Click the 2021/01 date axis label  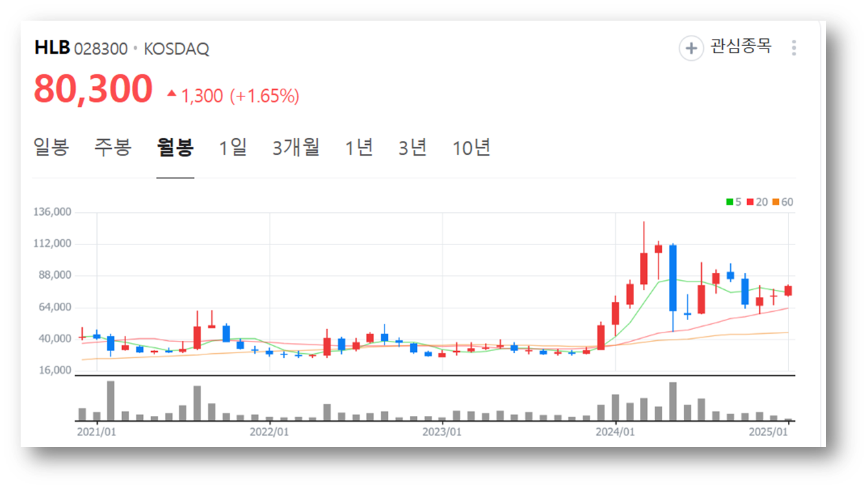click(96, 431)
